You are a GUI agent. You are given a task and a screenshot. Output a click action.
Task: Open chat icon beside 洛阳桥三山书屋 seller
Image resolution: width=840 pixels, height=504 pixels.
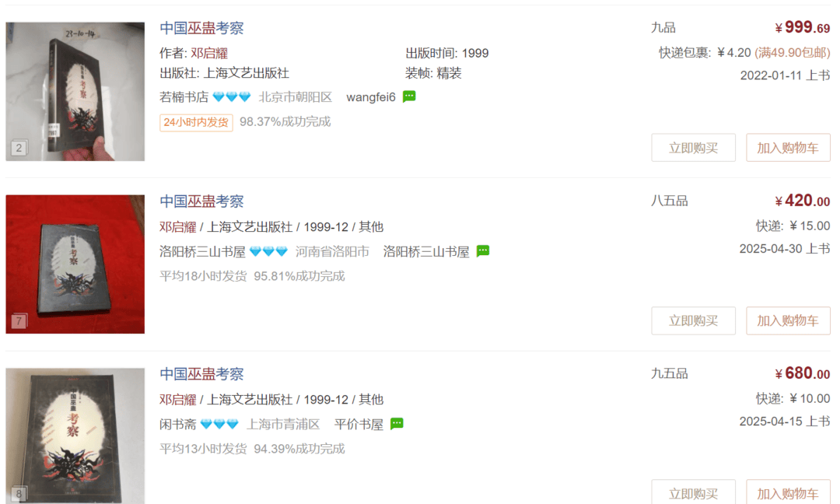(483, 250)
